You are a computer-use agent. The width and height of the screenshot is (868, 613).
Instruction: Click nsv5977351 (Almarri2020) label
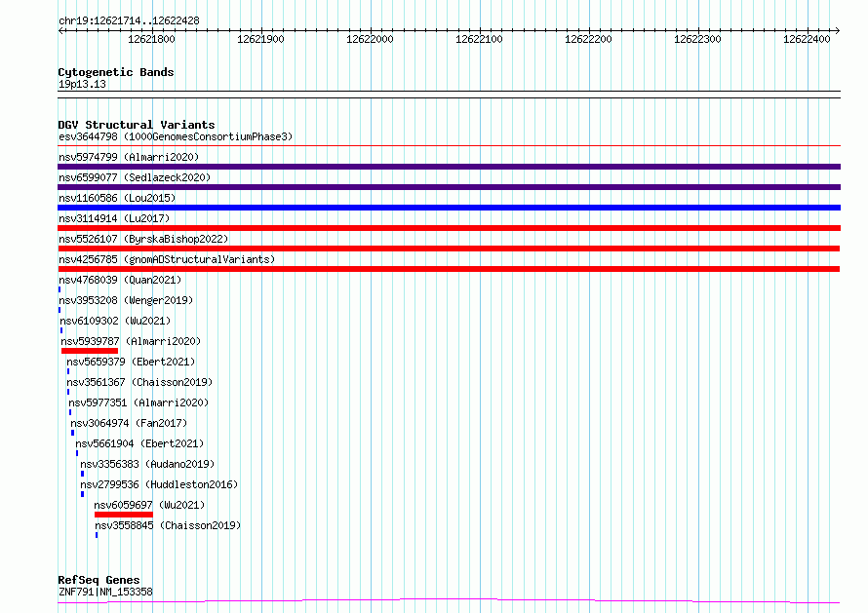pyautogui.click(x=138, y=402)
